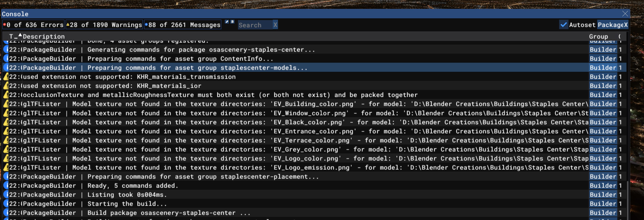The height and width of the screenshot is (220, 644).
Task: Toggle the Errors filter
Action: pyautogui.click(x=34, y=25)
